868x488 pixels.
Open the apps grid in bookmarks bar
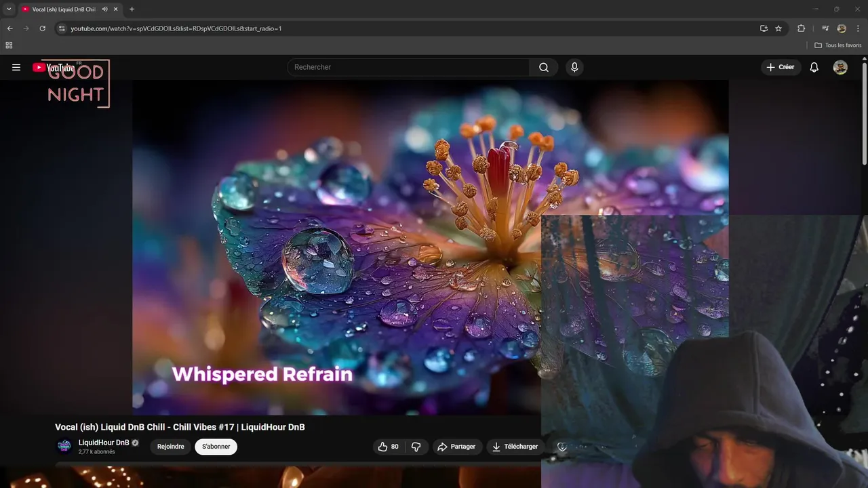[x=9, y=45]
